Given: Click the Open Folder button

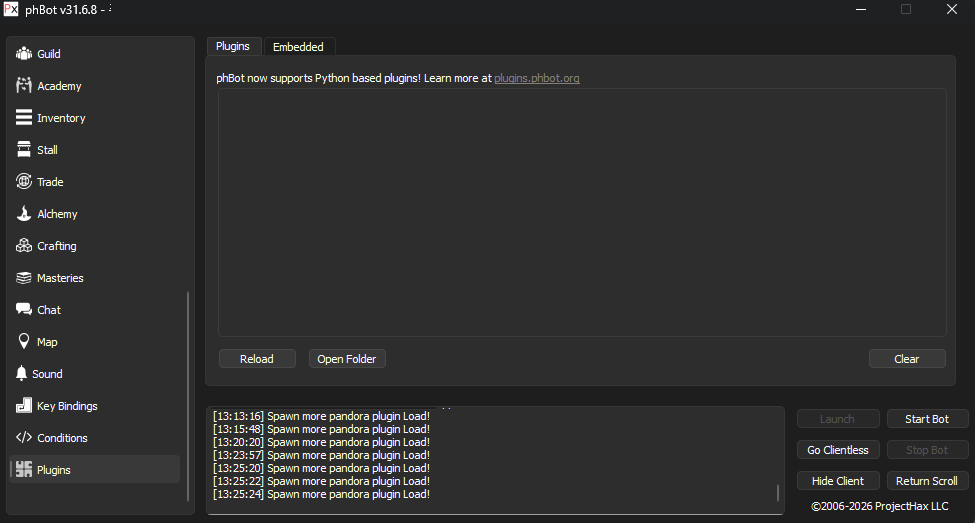Looking at the screenshot, I should pyautogui.click(x=347, y=359).
